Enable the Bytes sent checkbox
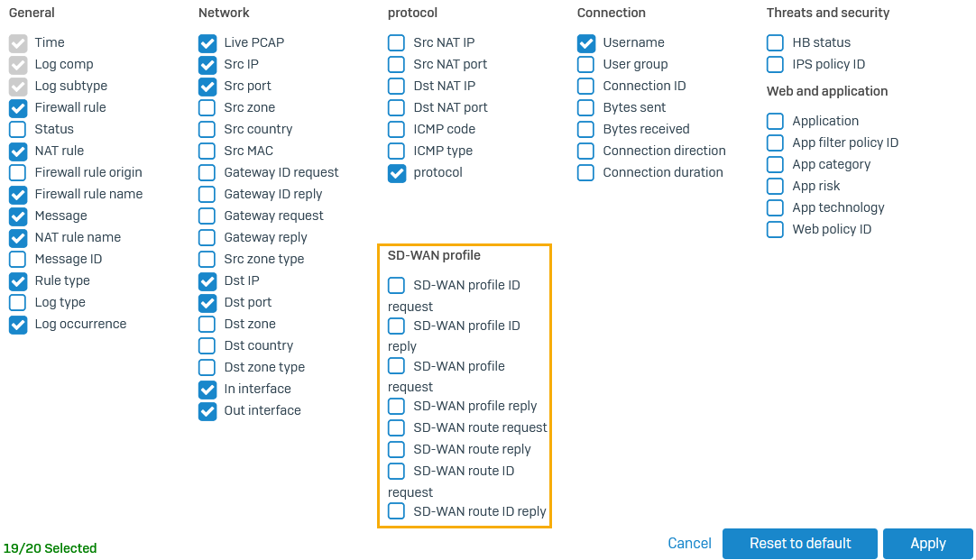 click(586, 107)
